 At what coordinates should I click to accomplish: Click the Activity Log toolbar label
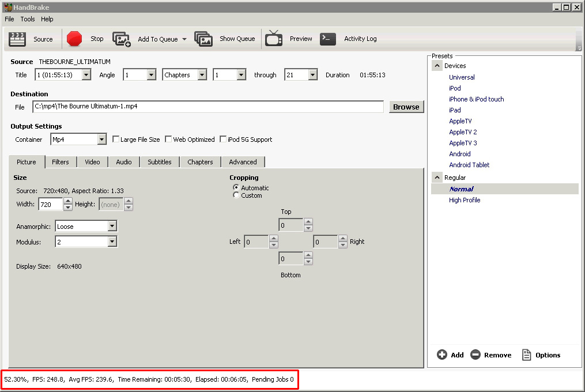360,39
